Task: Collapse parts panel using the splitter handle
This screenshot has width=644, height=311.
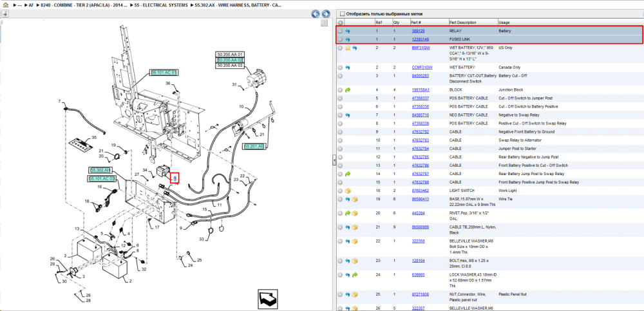Action: 334,162
